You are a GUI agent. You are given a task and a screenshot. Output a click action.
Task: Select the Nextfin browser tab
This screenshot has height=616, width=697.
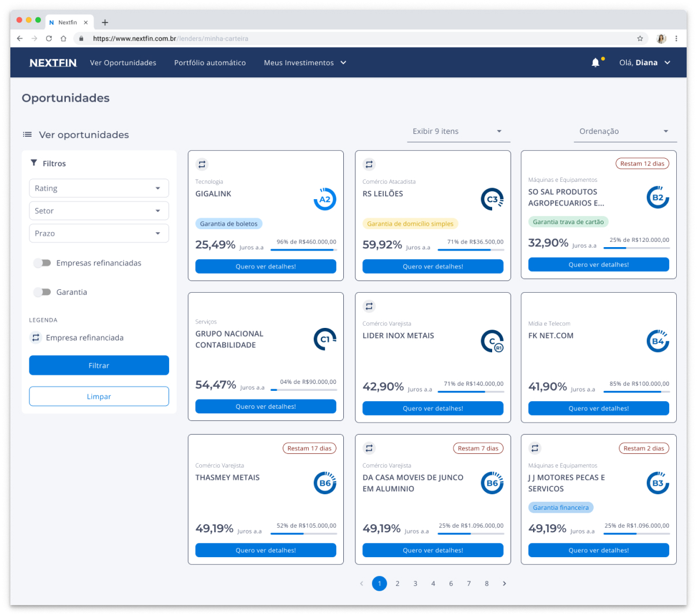69,23
